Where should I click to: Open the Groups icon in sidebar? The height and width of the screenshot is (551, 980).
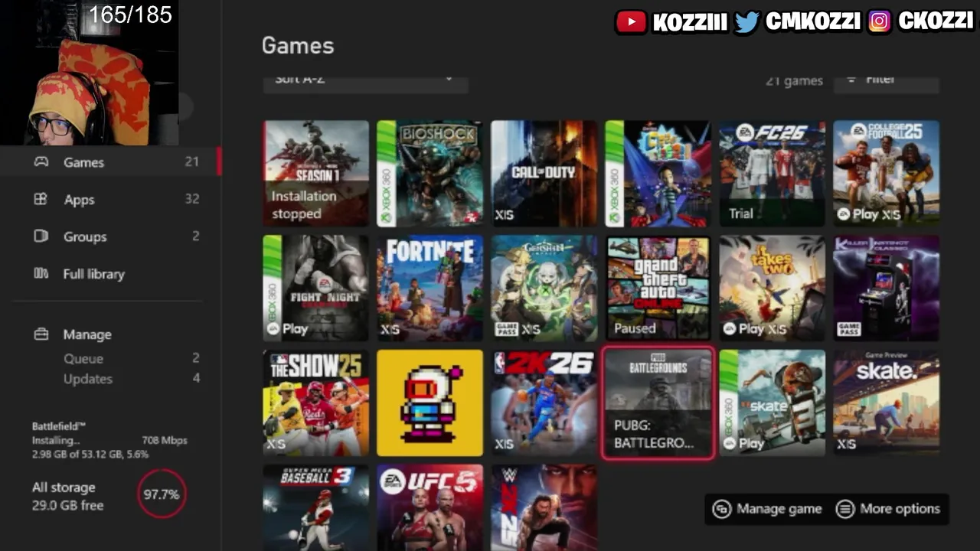(41, 236)
